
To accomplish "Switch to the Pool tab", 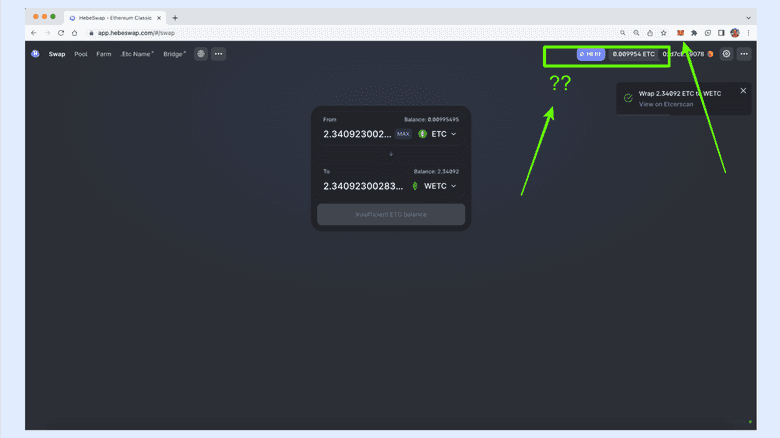I will pyautogui.click(x=81, y=54).
